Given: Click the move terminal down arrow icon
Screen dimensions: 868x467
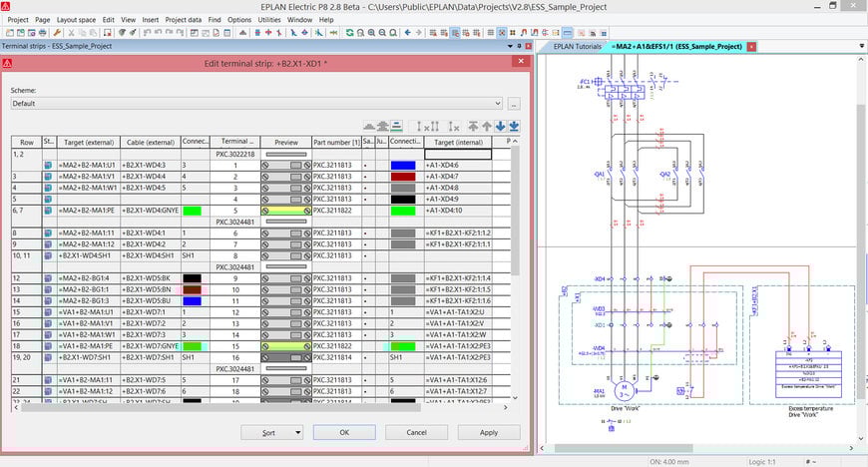Looking at the screenshot, I should pos(501,127).
